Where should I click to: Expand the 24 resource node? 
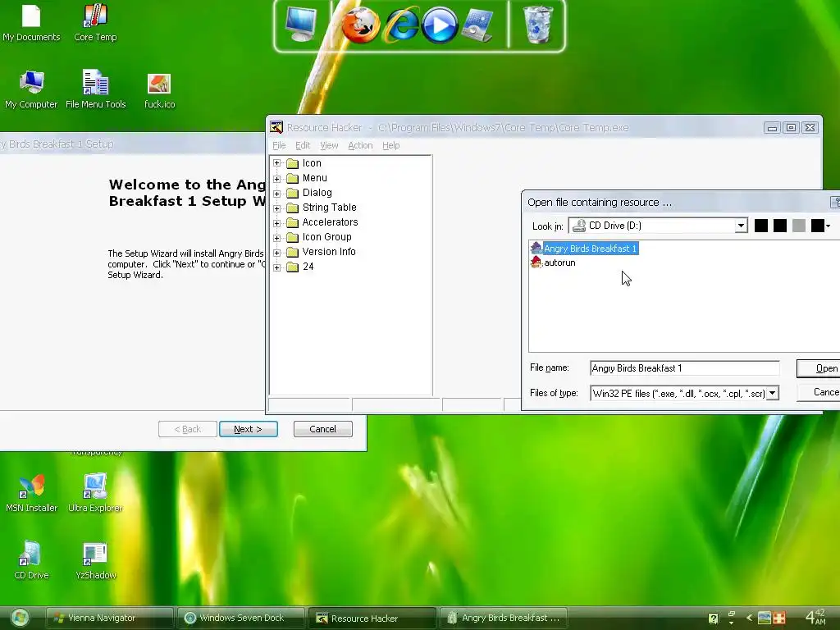point(277,267)
